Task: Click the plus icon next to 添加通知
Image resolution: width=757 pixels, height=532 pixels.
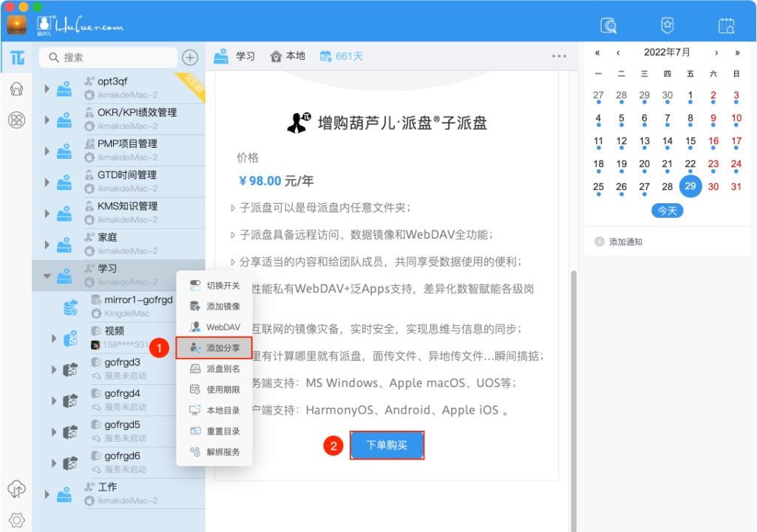Action: [599, 242]
